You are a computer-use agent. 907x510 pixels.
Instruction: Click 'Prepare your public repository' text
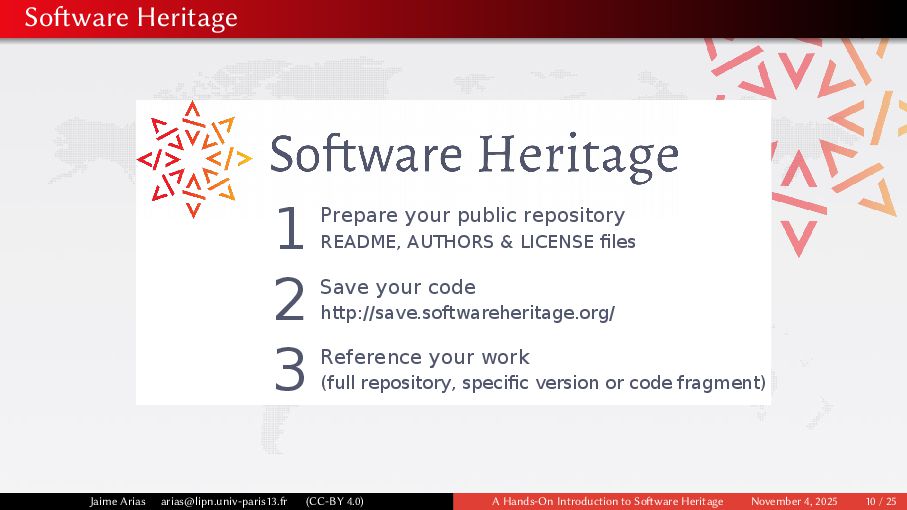(473, 216)
